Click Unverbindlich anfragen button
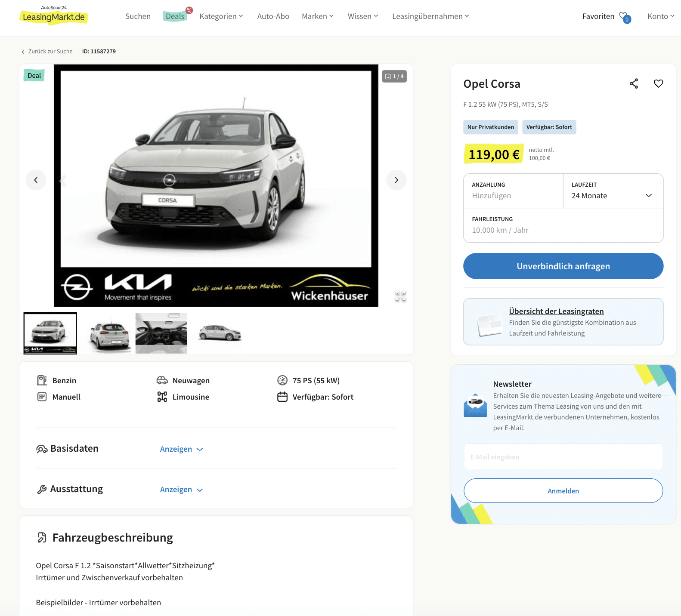The width and height of the screenshot is (681, 616). (x=563, y=266)
